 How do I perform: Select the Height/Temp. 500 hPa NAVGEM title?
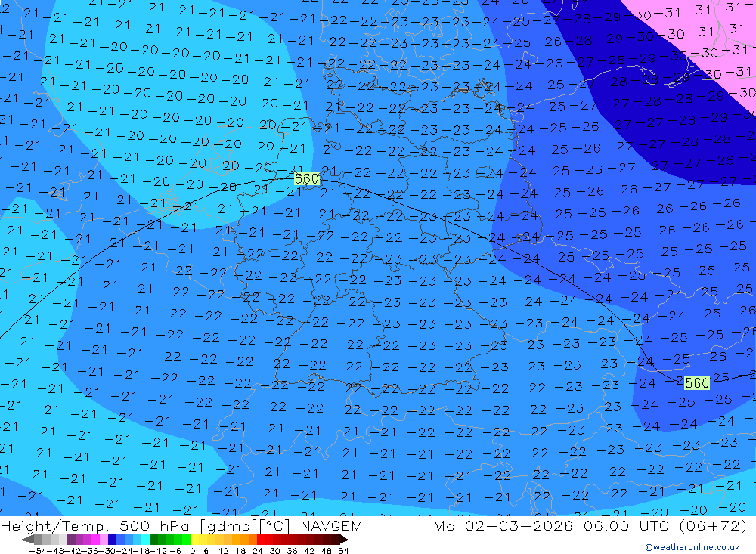[x=181, y=525]
